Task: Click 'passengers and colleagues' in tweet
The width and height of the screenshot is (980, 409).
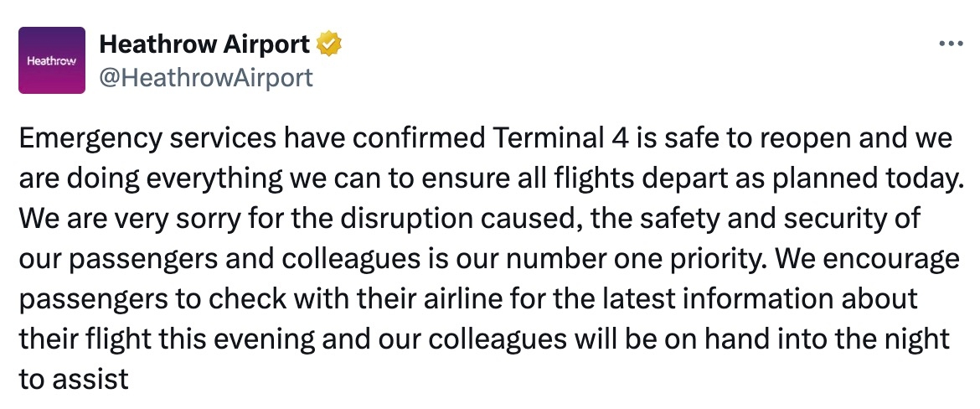Action: (x=219, y=260)
